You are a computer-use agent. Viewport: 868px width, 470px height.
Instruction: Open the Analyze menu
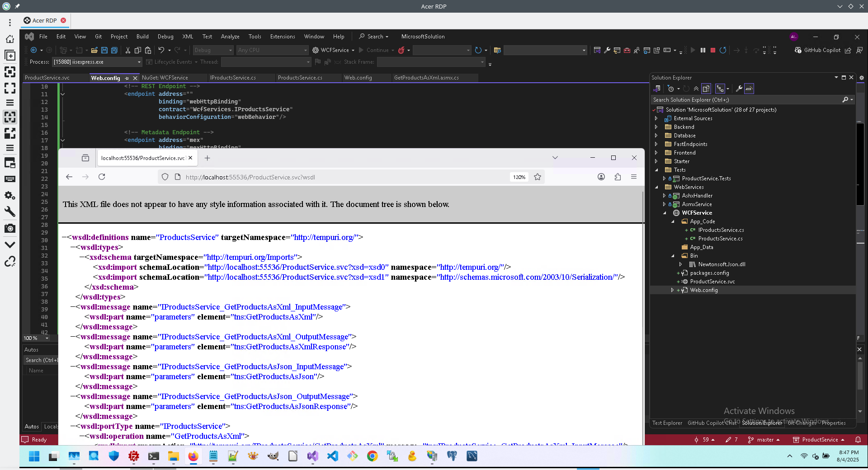[x=230, y=37]
